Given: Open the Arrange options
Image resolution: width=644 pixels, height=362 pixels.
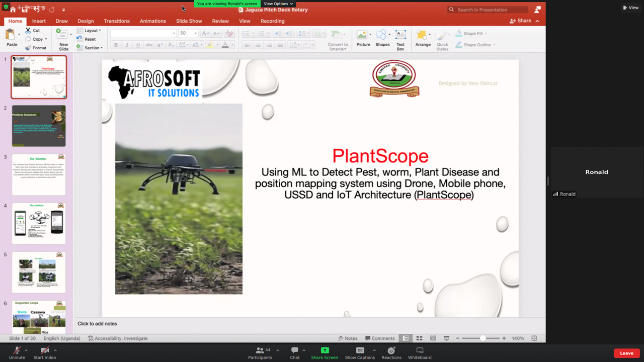Looking at the screenshot, I should point(423,39).
